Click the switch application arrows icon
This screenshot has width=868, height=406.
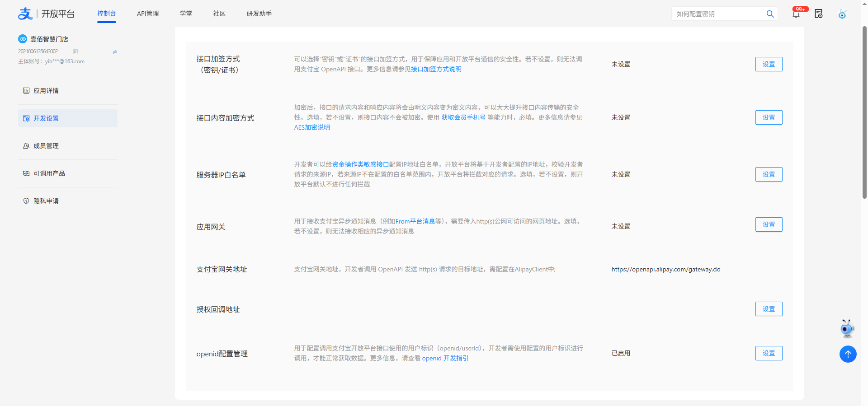(115, 52)
